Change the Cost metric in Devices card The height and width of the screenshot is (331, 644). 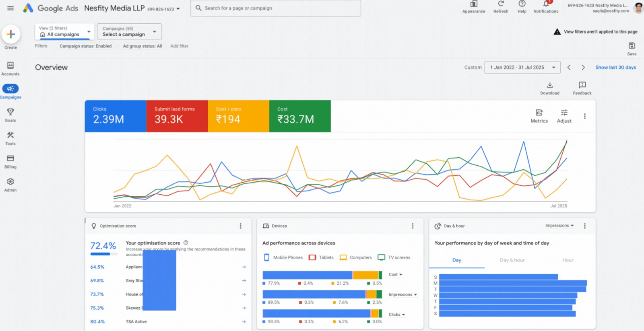(x=396, y=275)
